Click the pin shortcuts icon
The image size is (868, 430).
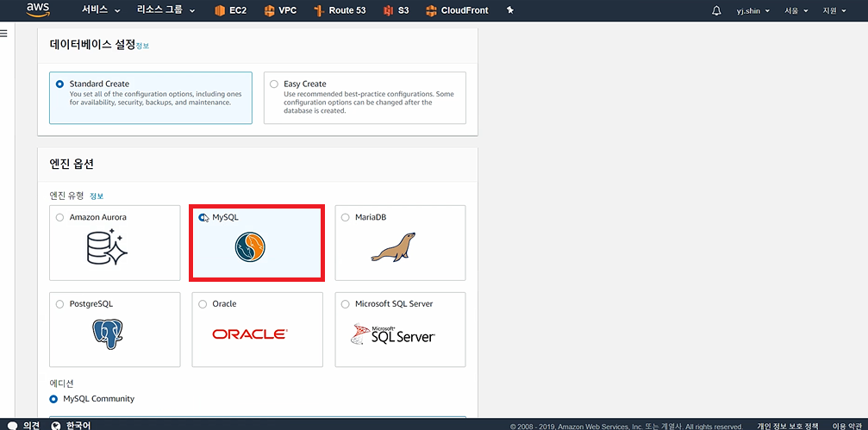click(509, 10)
